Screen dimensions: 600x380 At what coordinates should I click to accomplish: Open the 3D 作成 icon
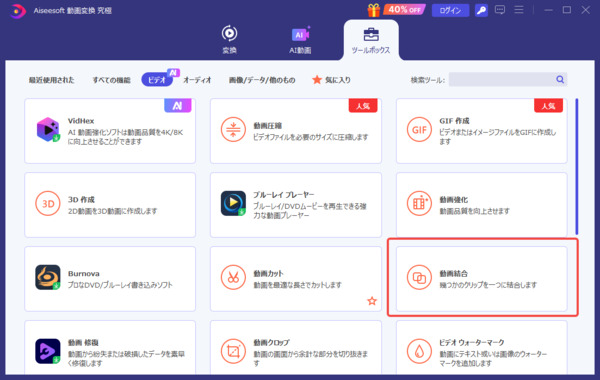48,204
